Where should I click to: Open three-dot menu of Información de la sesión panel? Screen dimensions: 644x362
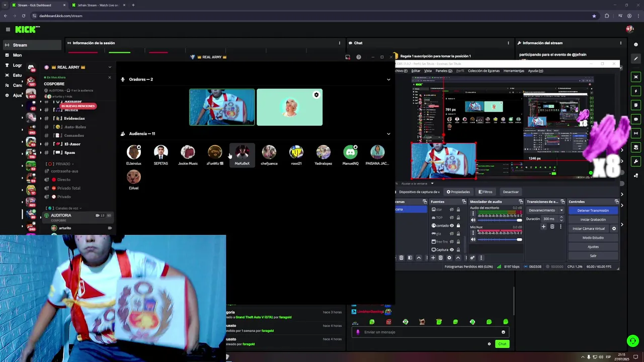point(340,43)
